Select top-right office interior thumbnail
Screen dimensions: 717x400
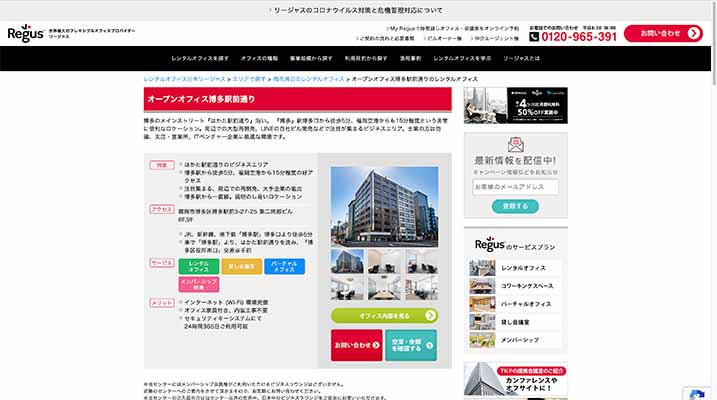point(422,261)
